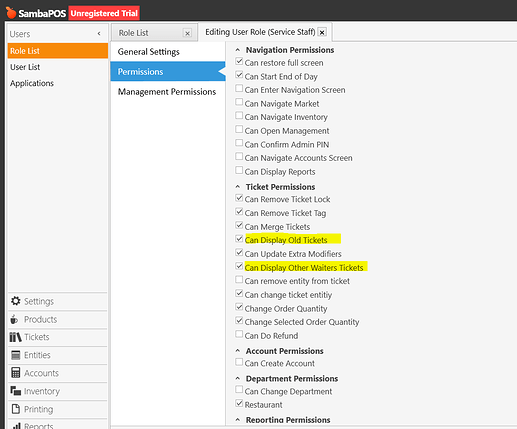Collapse Navigation Permissions section
This screenshot has width=517, height=429.
coord(238,50)
